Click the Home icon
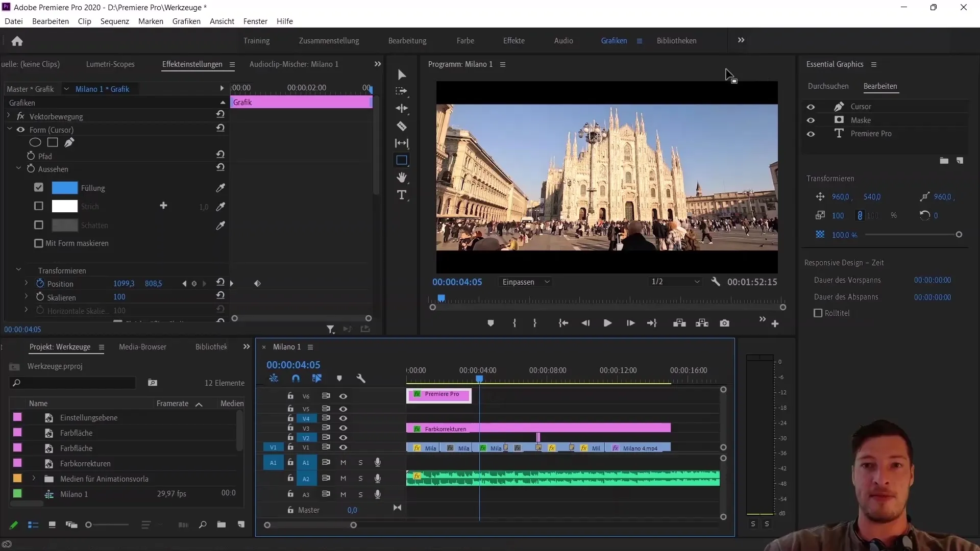 point(17,41)
